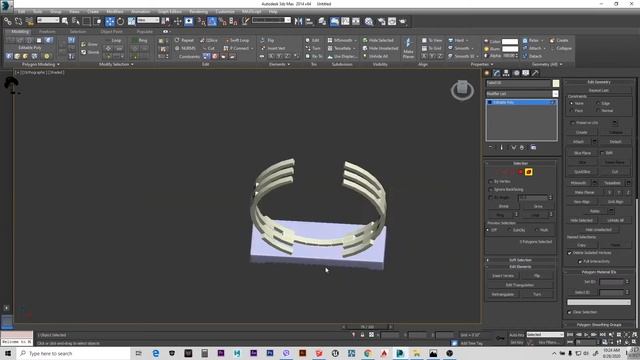Open the material ID name dropdown

click(599, 302)
